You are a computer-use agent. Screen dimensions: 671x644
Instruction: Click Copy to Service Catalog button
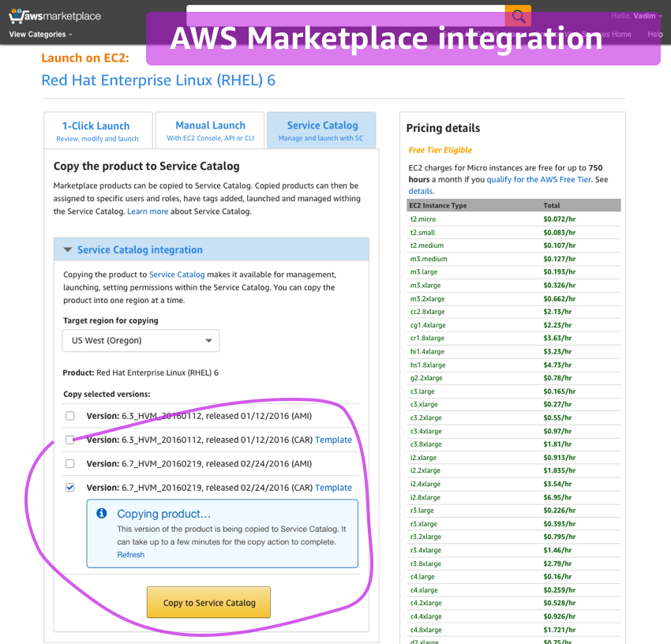point(208,602)
